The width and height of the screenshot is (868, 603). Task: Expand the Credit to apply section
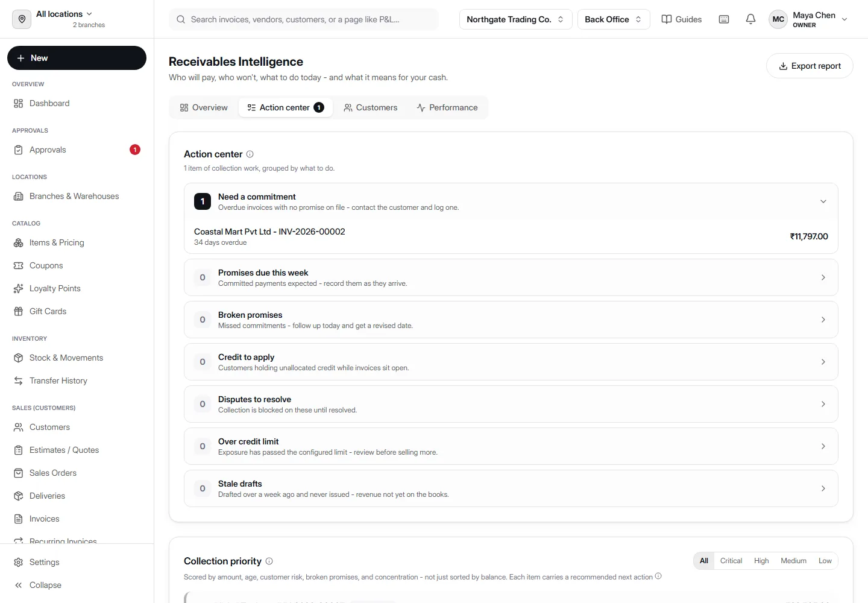(511, 362)
